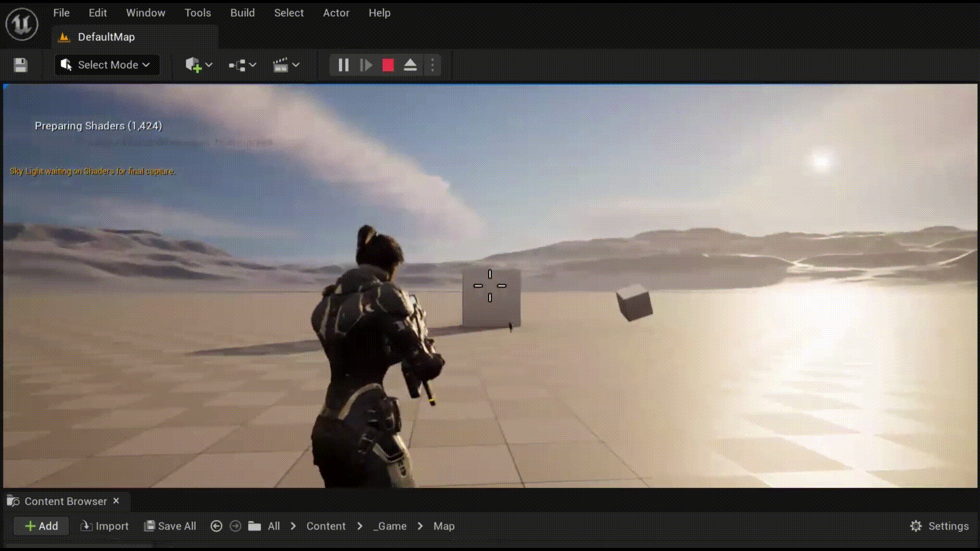Navigate to the Content breadcrumb
The width and height of the screenshot is (980, 551).
326,526
